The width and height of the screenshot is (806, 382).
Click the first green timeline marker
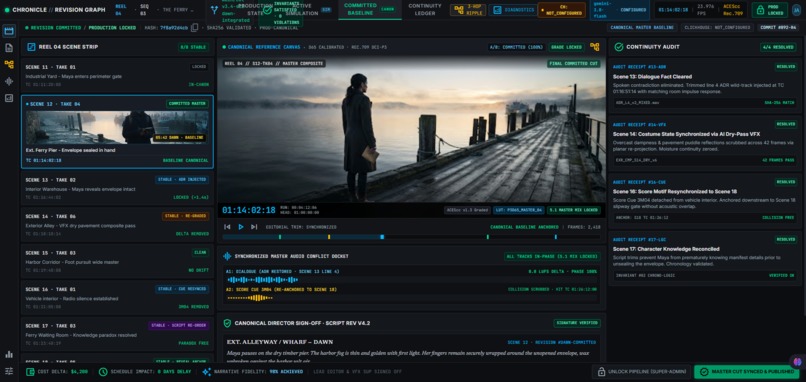[x=280, y=237]
